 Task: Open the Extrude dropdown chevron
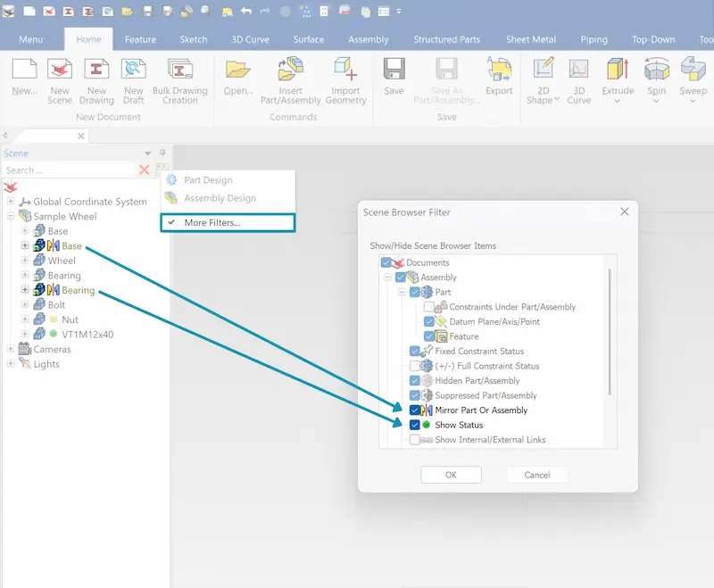click(618, 102)
